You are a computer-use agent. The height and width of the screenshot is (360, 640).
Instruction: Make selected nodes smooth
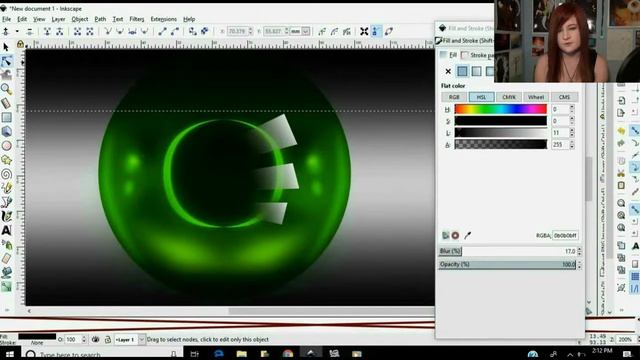(x=120, y=31)
